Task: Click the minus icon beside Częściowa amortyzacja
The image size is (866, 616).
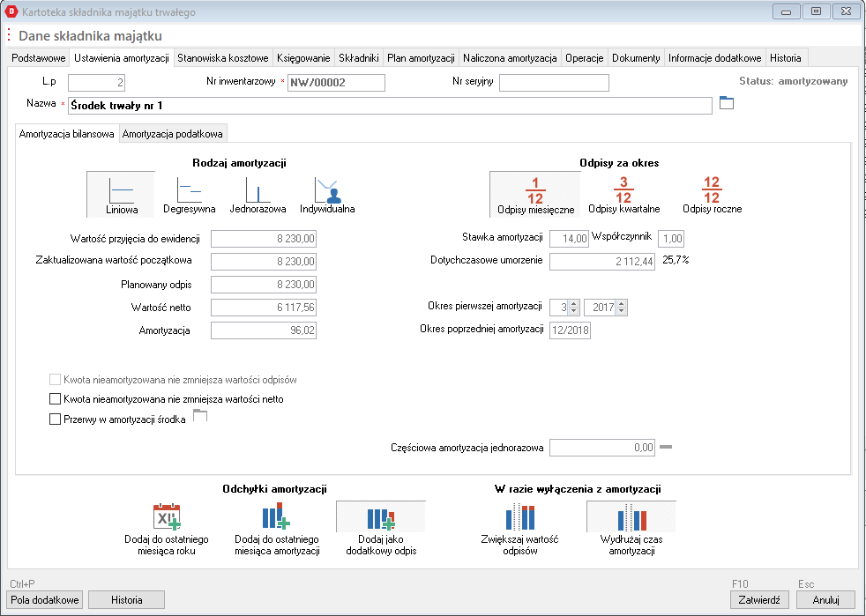Action: pyautogui.click(x=666, y=447)
